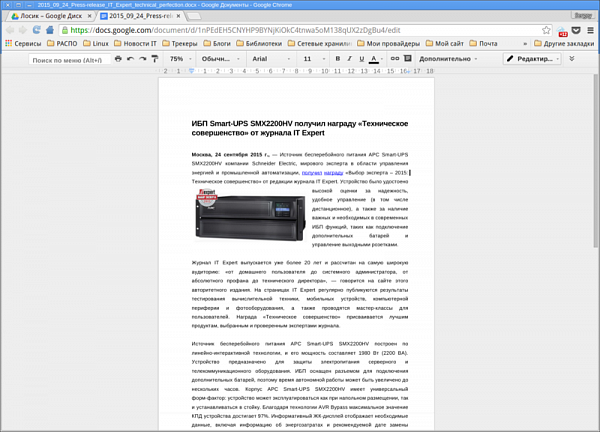This screenshot has width=600, height=432.
Task: Show the hidden menus with the double chevron
Action: coord(572,59)
